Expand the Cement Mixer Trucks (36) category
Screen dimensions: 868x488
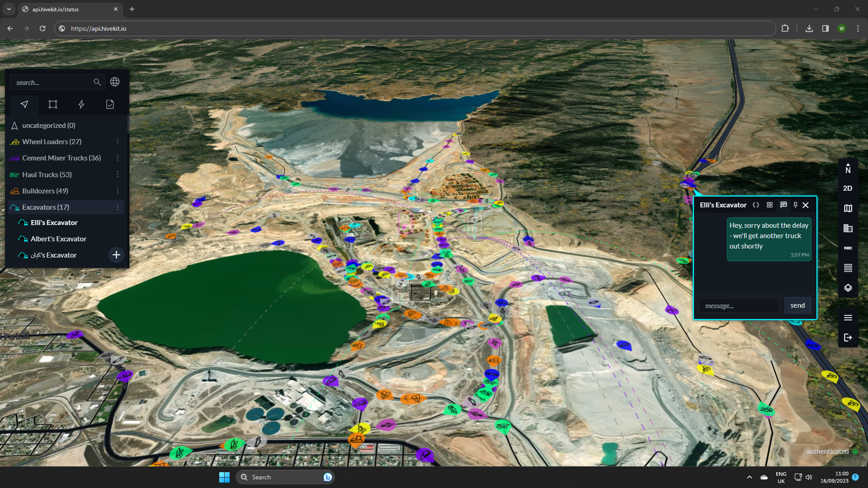tap(61, 158)
